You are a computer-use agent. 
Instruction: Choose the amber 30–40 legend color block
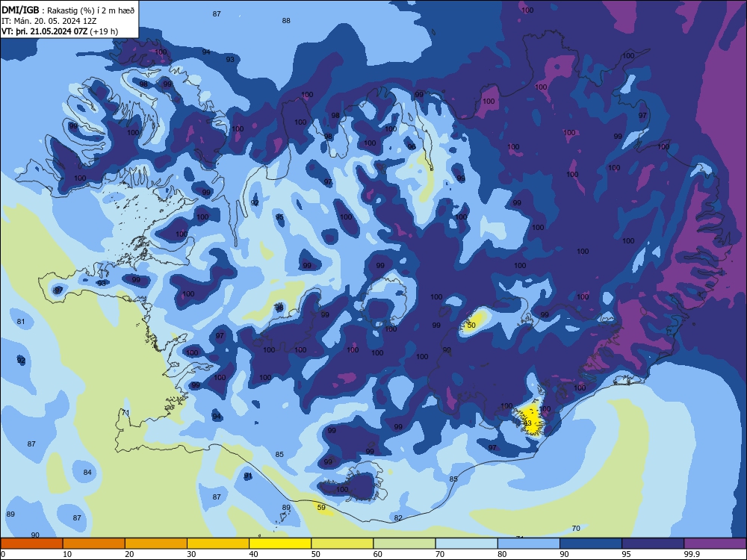(218, 544)
